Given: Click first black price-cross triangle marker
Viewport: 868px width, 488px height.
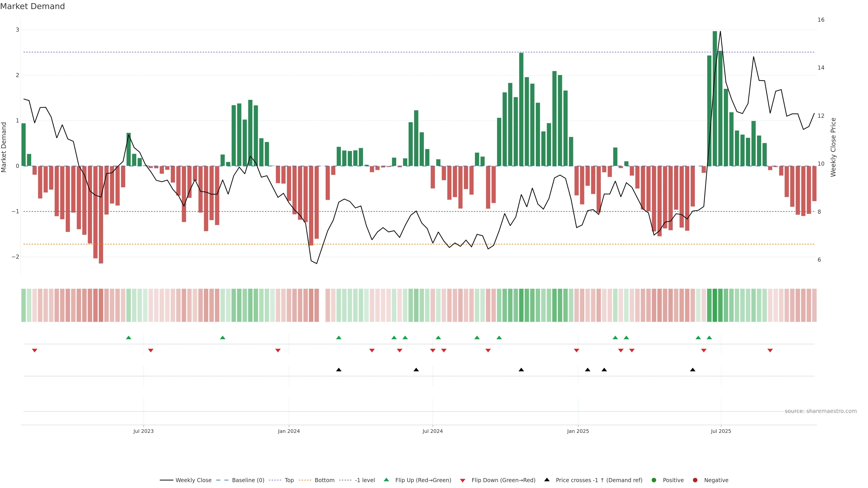Looking at the screenshot, I should [x=339, y=370].
